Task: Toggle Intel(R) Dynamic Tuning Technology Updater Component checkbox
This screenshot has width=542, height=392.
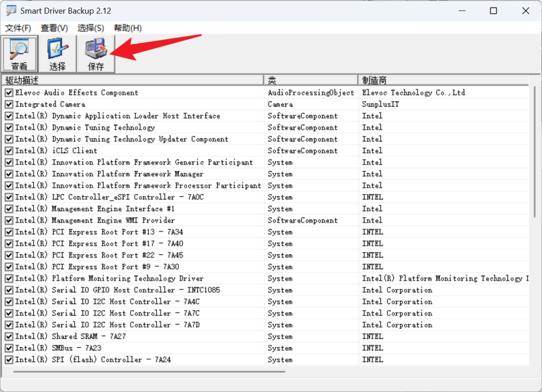Action: click(x=10, y=140)
